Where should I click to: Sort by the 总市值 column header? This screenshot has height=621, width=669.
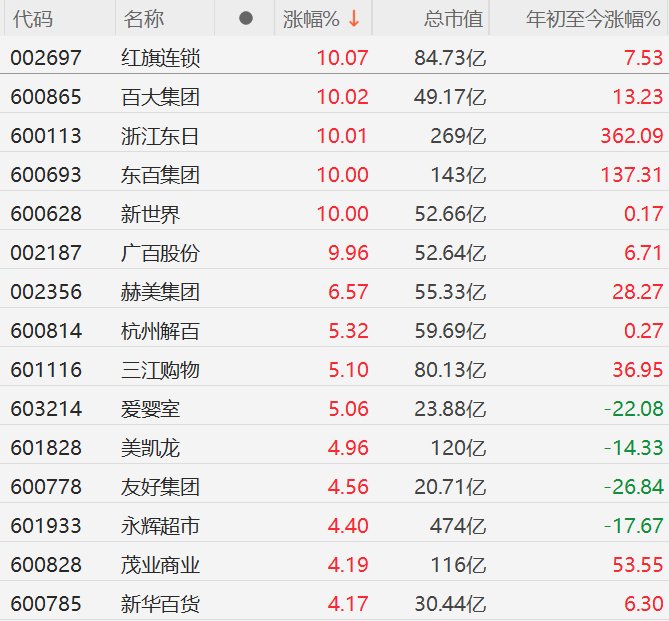453,19
